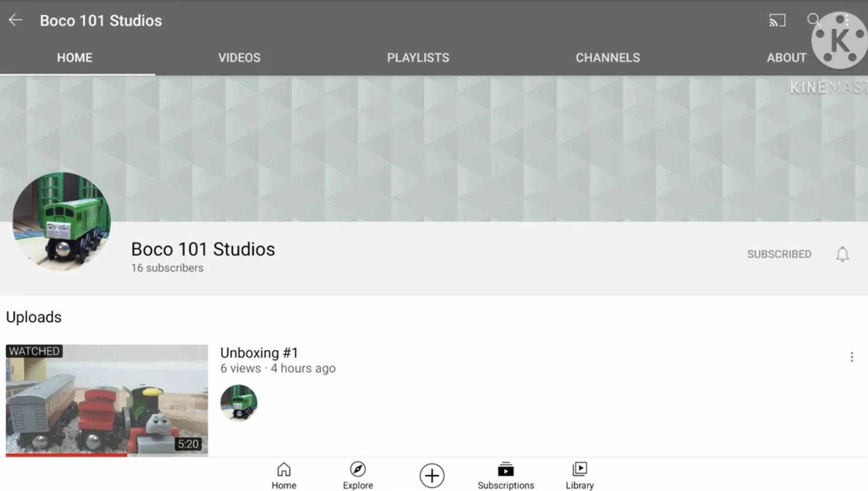Select the HOME tab
The image size is (868, 491).
pos(74,58)
